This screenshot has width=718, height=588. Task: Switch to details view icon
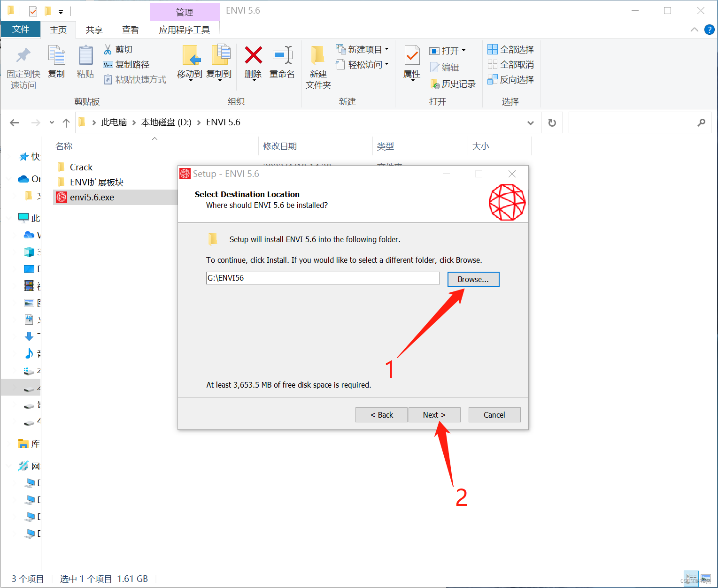tap(691, 578)
